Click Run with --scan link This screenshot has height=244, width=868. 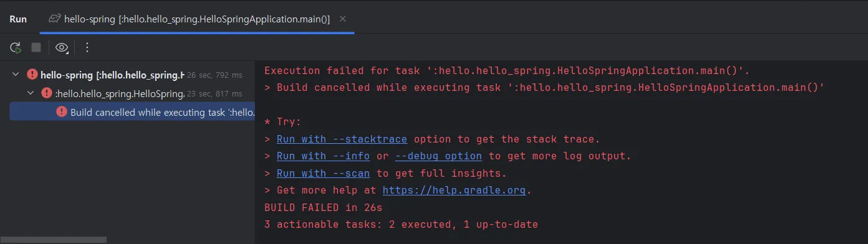click(x=323, y=173)
